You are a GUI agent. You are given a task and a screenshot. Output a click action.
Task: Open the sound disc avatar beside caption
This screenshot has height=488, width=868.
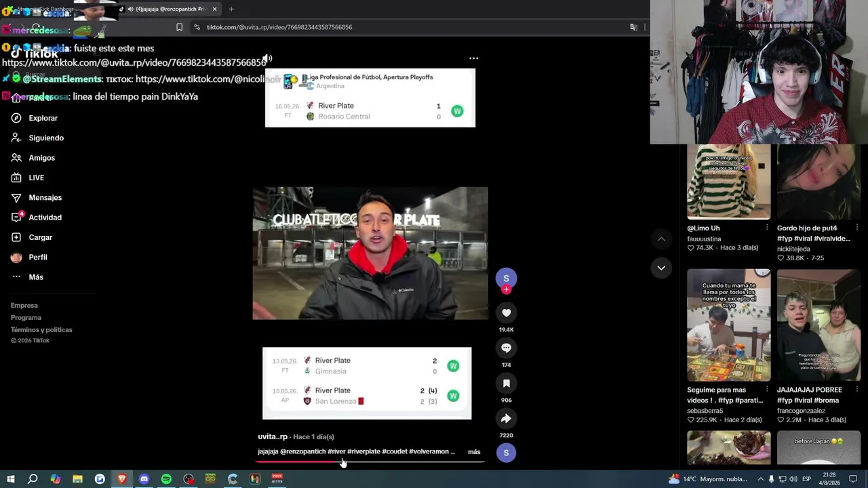[x=506, y=453]
